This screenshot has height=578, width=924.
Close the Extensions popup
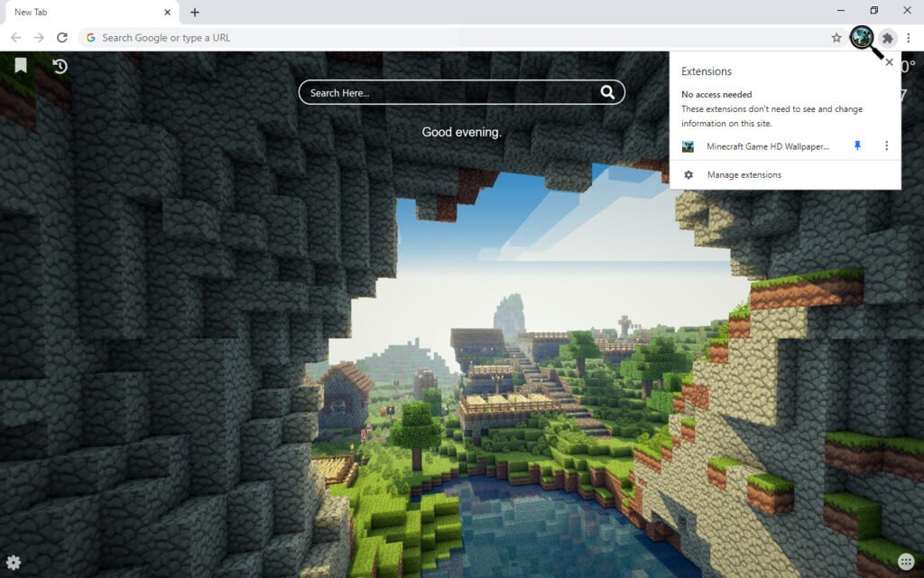(x=889, y=62)
